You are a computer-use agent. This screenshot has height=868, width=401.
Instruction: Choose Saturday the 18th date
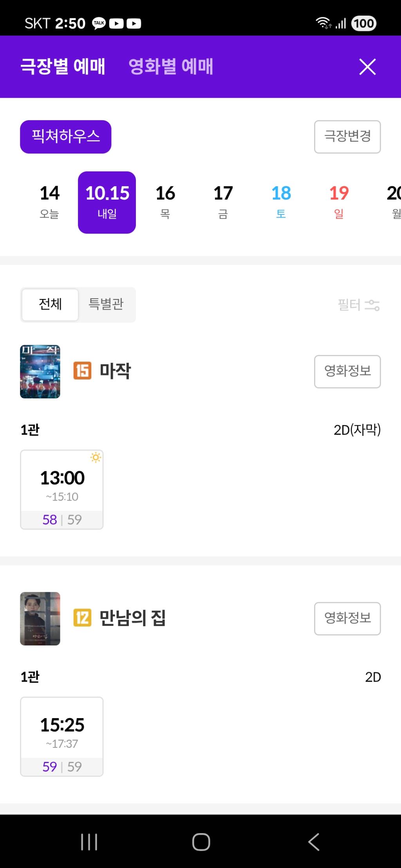tap(281, 202)
